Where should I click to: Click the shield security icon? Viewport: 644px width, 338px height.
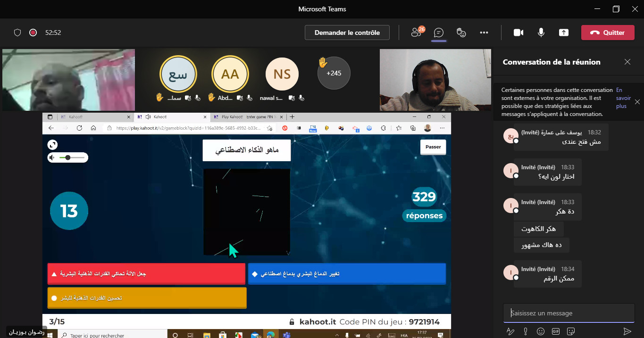click(17, 33)
